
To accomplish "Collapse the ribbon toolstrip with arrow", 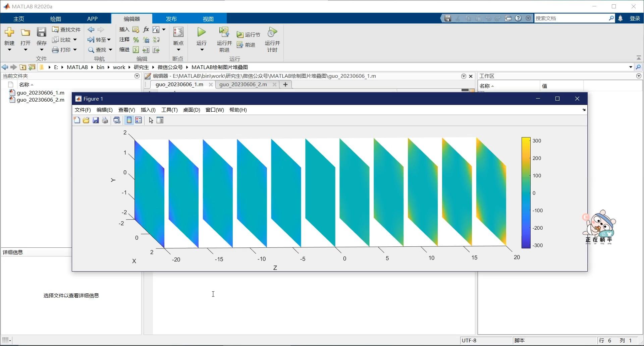I will coord(639,58).
